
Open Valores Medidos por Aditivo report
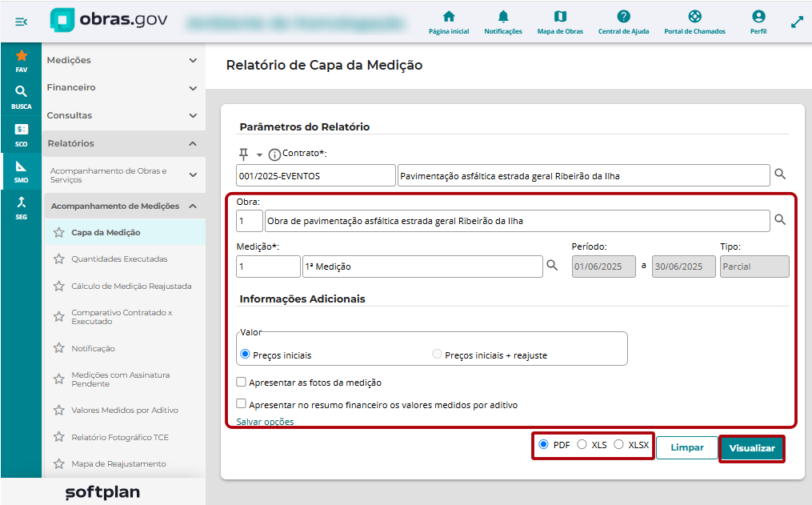pos(125,411)
